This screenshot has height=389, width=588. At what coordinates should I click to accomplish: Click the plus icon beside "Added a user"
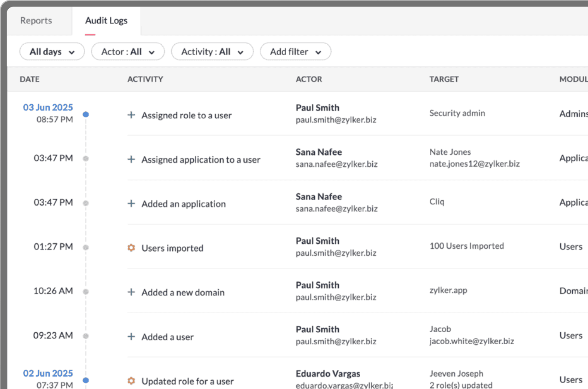pos(131,337)
